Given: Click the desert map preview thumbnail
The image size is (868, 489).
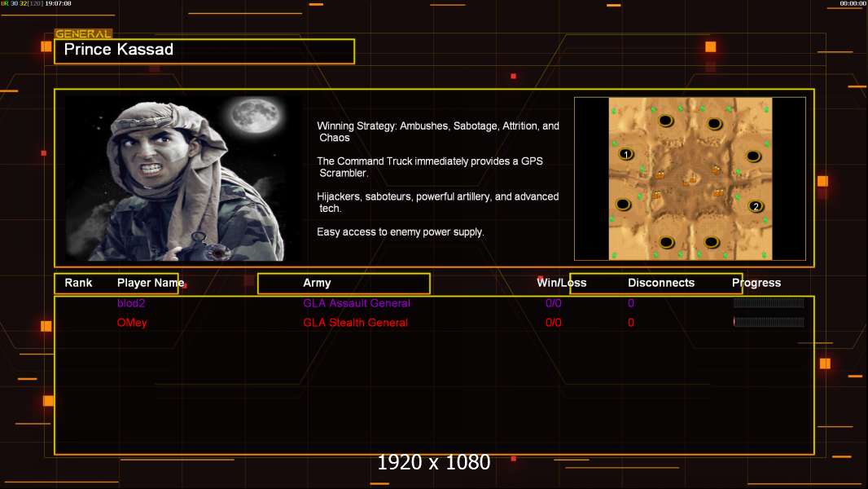Looking at the screenshot, I should point(690,178).
